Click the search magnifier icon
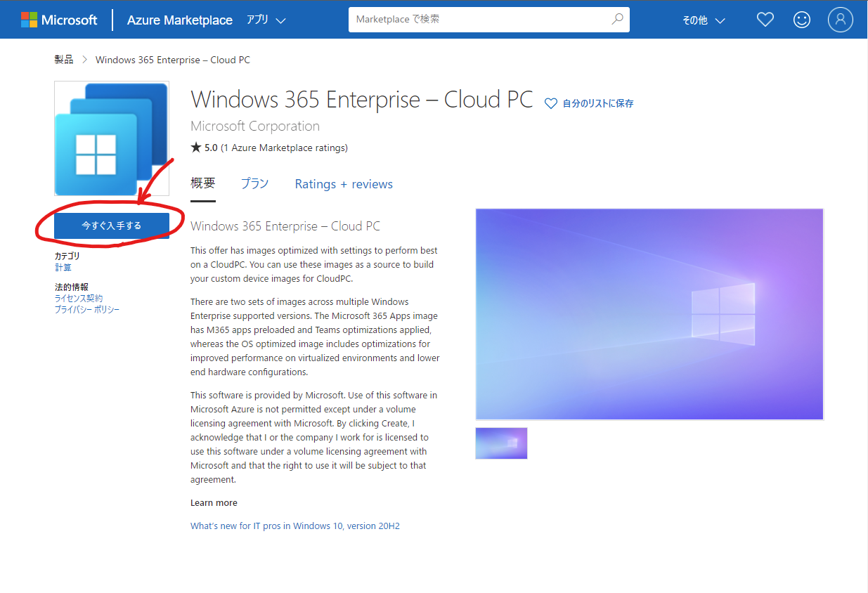Viewport: 868px width, 593px height. pos(618,20)
